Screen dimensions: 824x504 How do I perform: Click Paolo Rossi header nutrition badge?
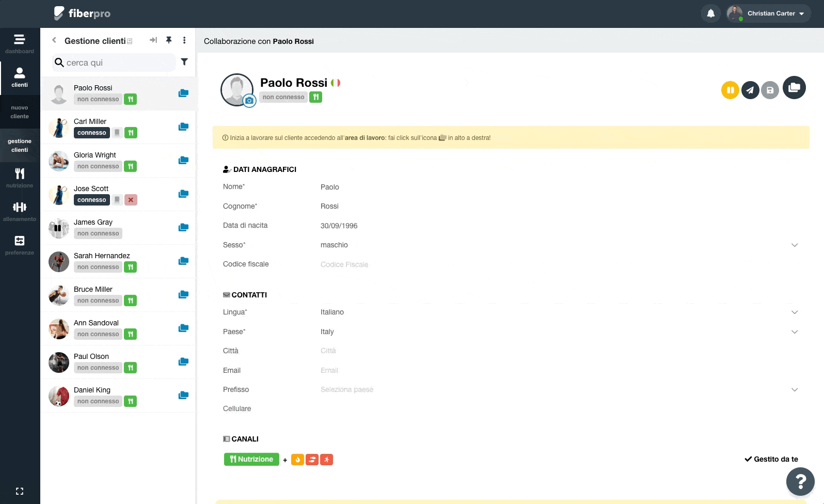pos(315,97)
